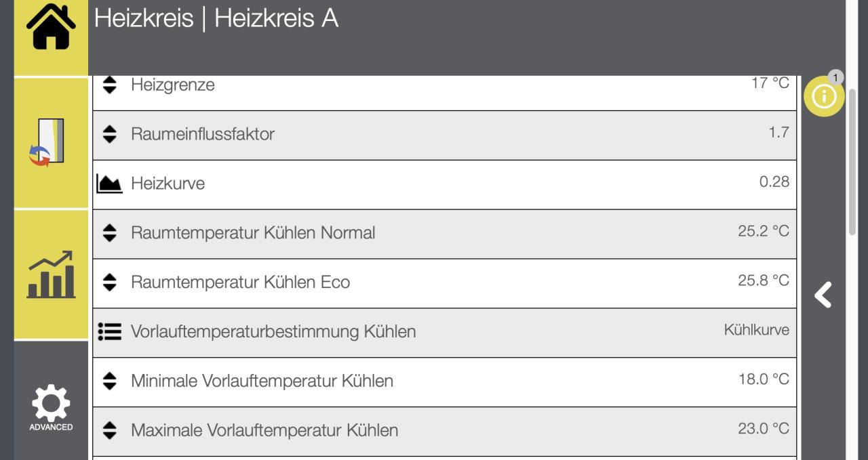The image size is (868, 460).
Task: Click the up/down arrows beside Heizgrenze
Action: (x=109, y=85)
